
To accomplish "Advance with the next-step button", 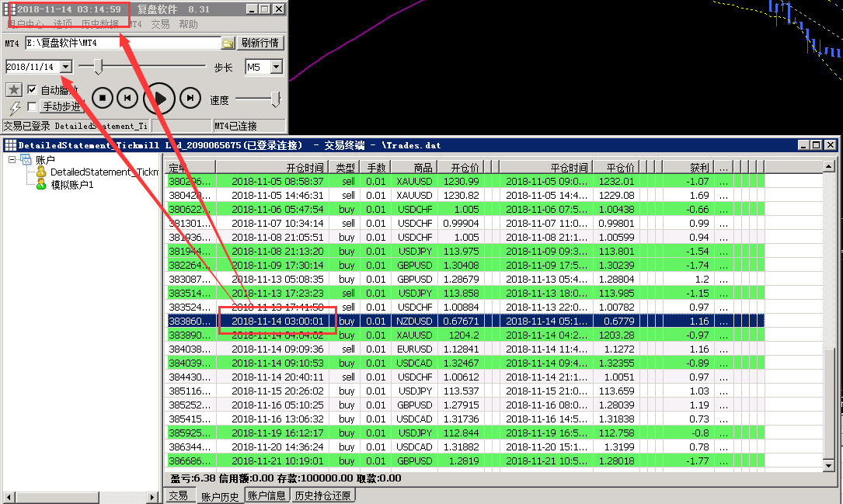I will [190, 98].
